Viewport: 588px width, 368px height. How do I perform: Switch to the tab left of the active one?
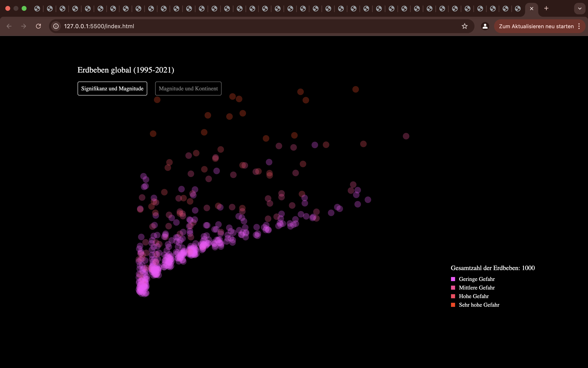(518, 9)
